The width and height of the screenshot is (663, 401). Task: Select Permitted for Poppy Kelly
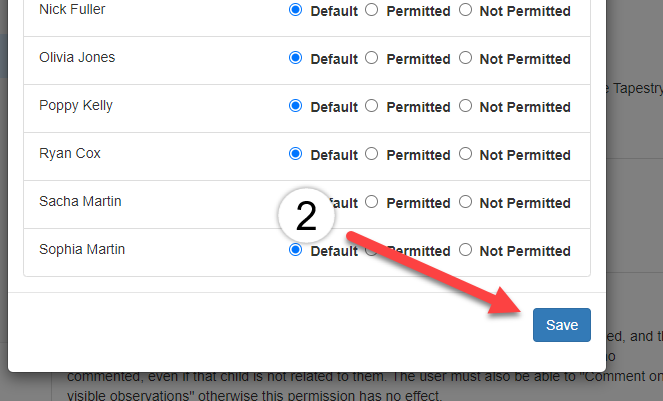click(372, 106)
